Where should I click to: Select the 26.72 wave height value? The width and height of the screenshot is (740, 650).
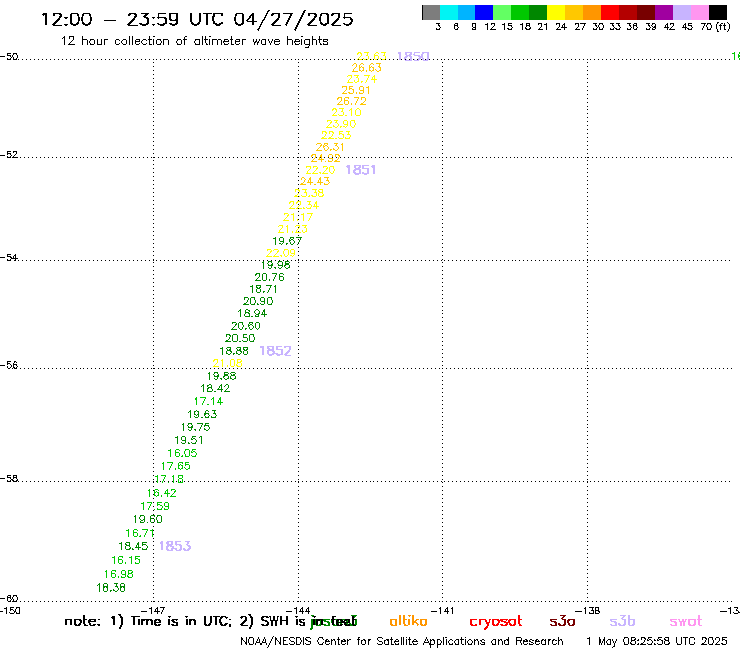coord(352,101)
